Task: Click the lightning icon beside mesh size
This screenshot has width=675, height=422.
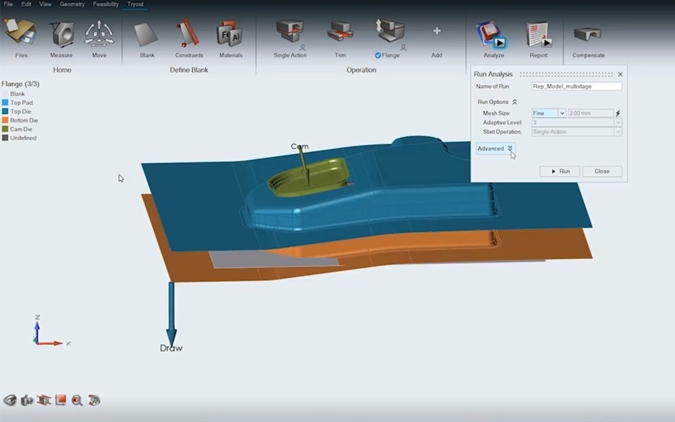Action: pyautogui.click(x=618, y=114)
